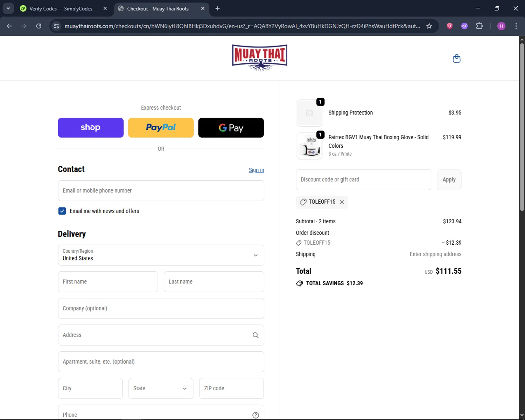Viewport: 525px width, 420px height.
Task: Click the First name field
Action: [108, 282]
